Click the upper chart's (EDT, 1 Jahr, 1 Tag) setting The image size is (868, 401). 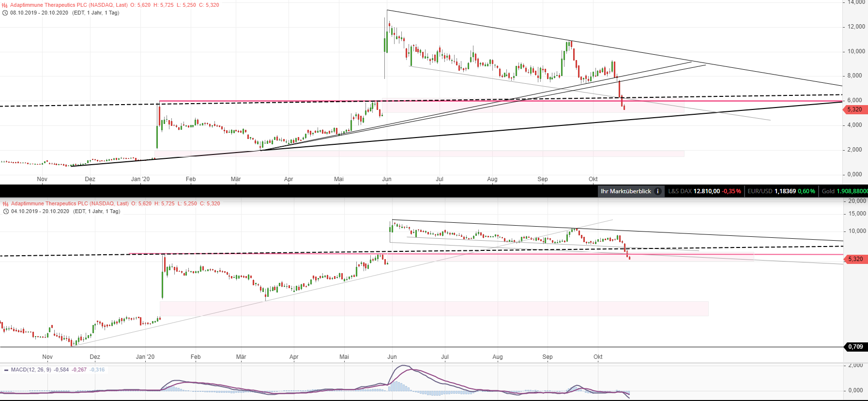click(x=96, y=13)
